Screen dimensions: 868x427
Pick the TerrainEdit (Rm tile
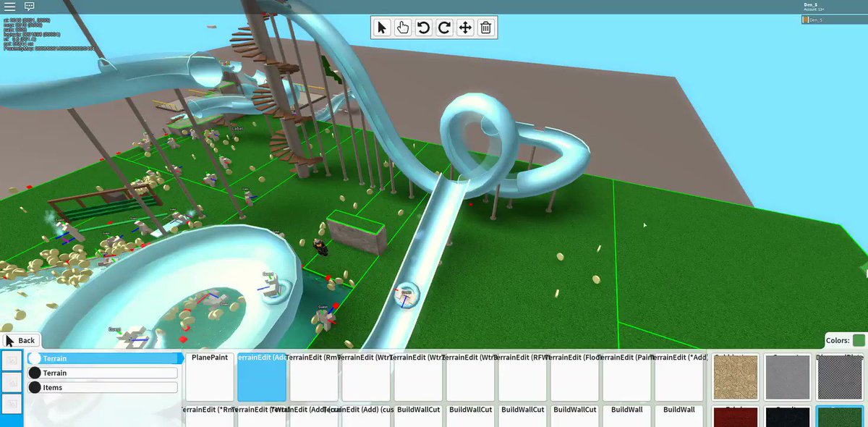314,377
